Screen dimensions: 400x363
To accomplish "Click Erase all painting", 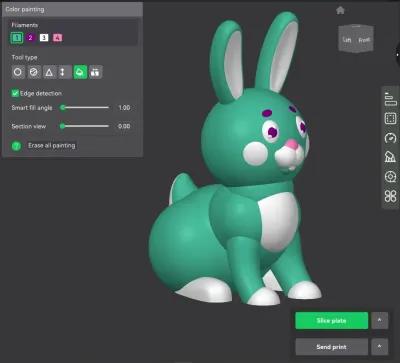I will [x=52, y=145].
